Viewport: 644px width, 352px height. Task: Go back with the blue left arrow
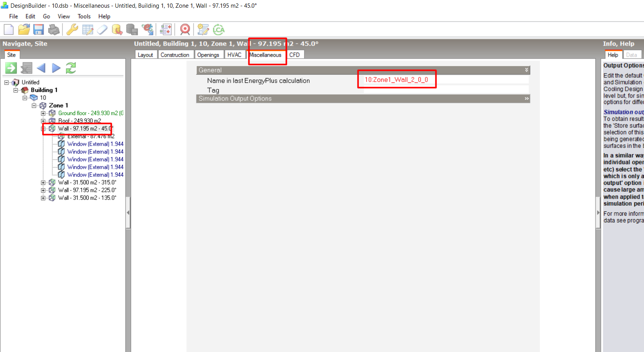[41, 68]
